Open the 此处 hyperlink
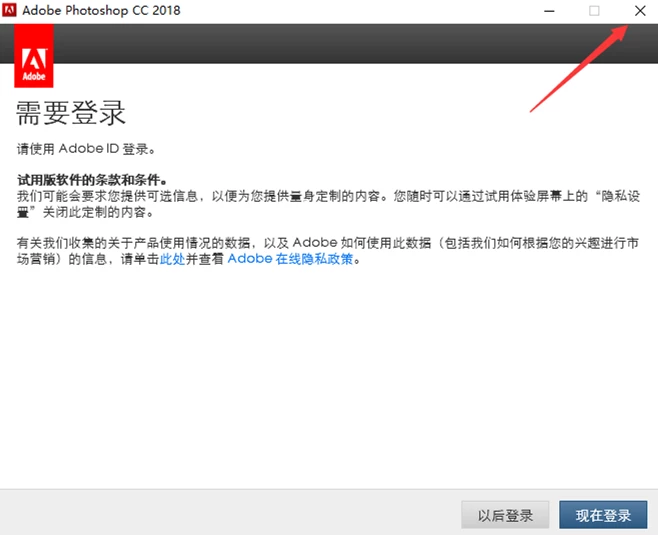 (172, 259)
